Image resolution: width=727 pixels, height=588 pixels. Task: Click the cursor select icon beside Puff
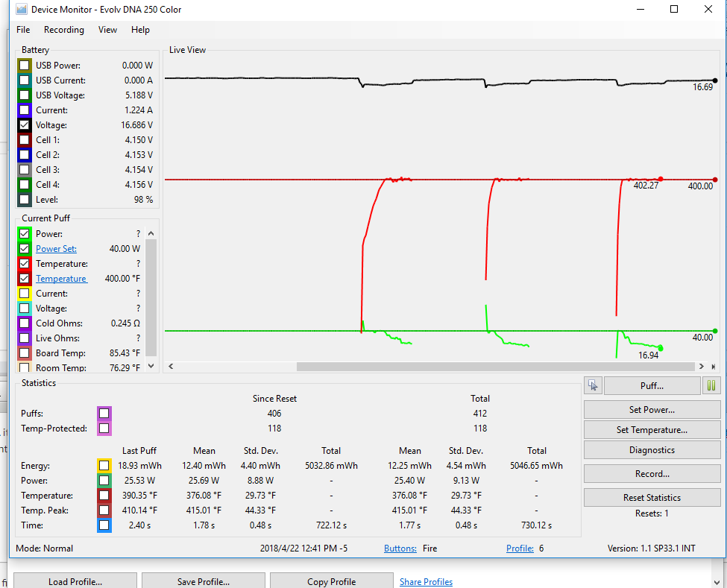593,386
